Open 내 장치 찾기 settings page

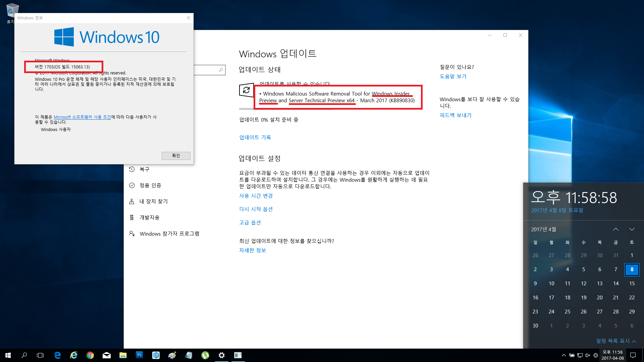click(x=153, y=201)
